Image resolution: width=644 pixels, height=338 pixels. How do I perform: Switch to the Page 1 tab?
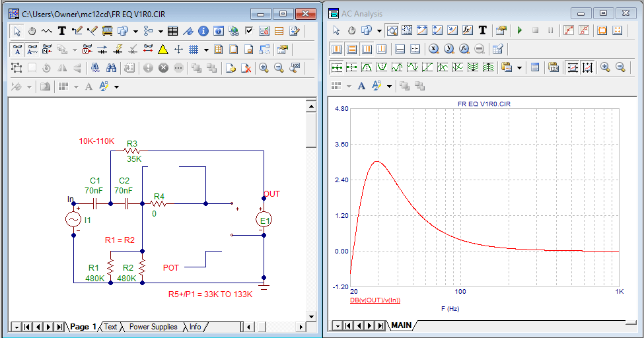point(83,327)
